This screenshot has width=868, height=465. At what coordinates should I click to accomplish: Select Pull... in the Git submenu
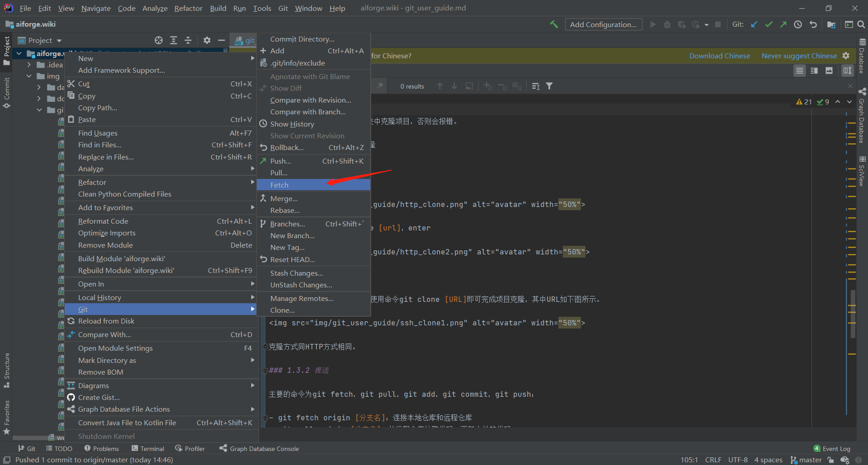coord(314,173)
